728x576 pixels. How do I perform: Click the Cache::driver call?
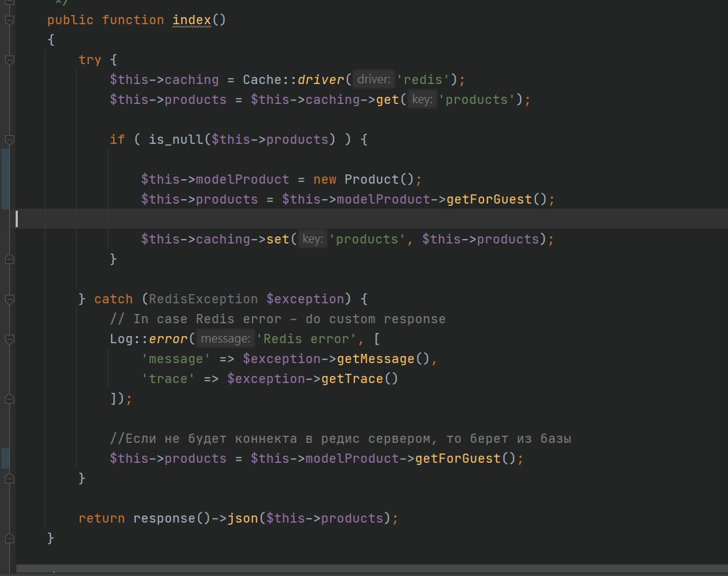coord(293,80)
